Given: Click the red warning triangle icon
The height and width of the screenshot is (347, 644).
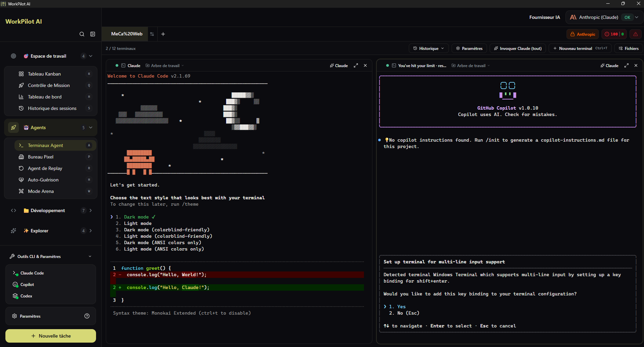Looking at the screenshot, I should (x=635, y=34).
